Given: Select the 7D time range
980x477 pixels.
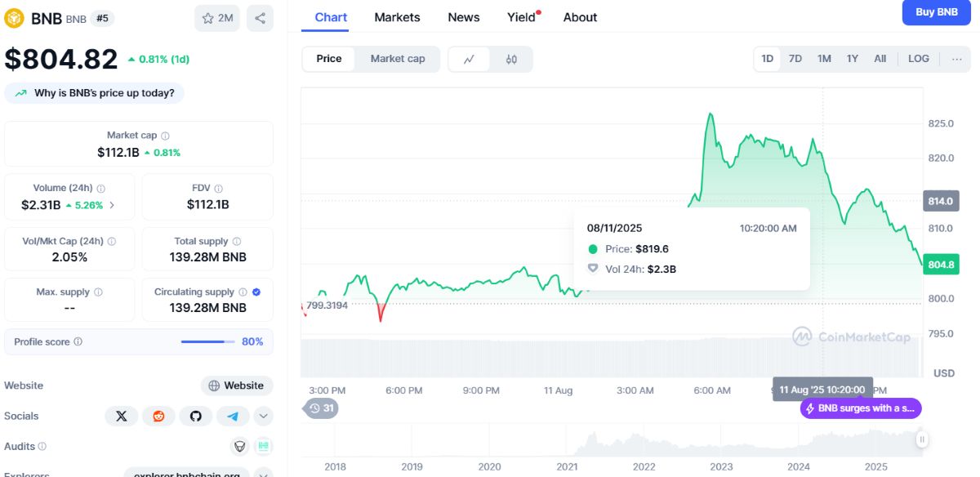Looking at the screenshot, I should [795, 59].
